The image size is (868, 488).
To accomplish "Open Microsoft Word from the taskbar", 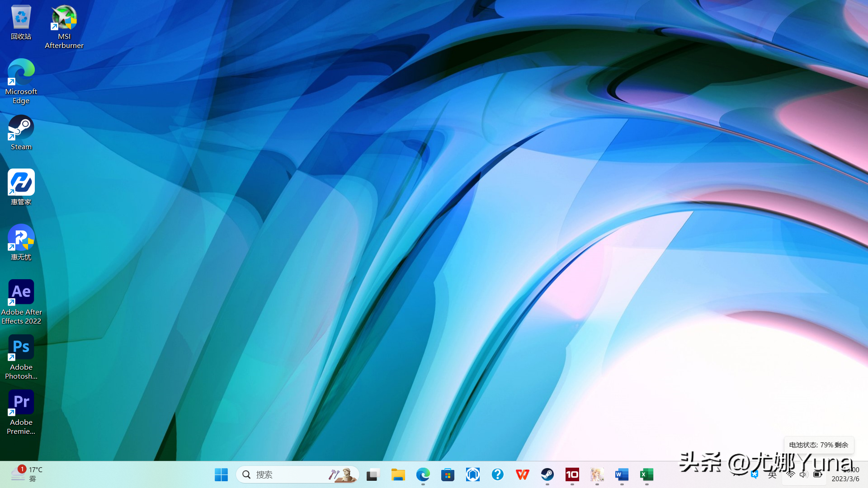I will [622, 474].
